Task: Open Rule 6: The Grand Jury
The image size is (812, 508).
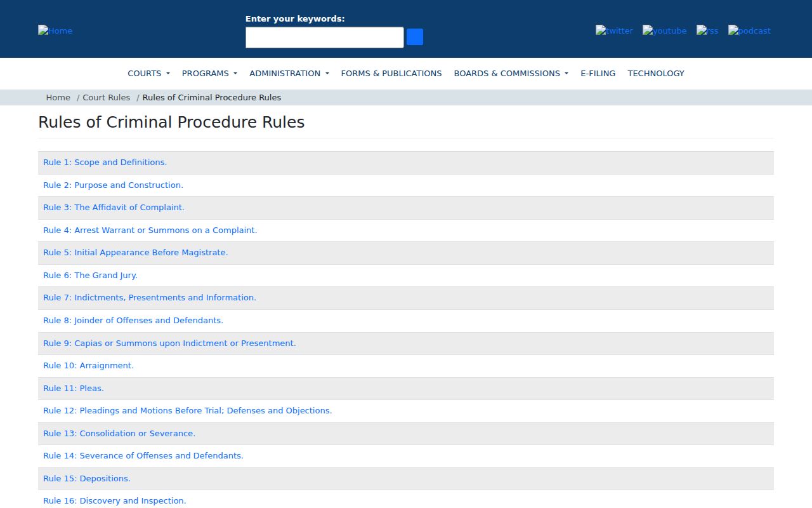Action: coord(90,276)
